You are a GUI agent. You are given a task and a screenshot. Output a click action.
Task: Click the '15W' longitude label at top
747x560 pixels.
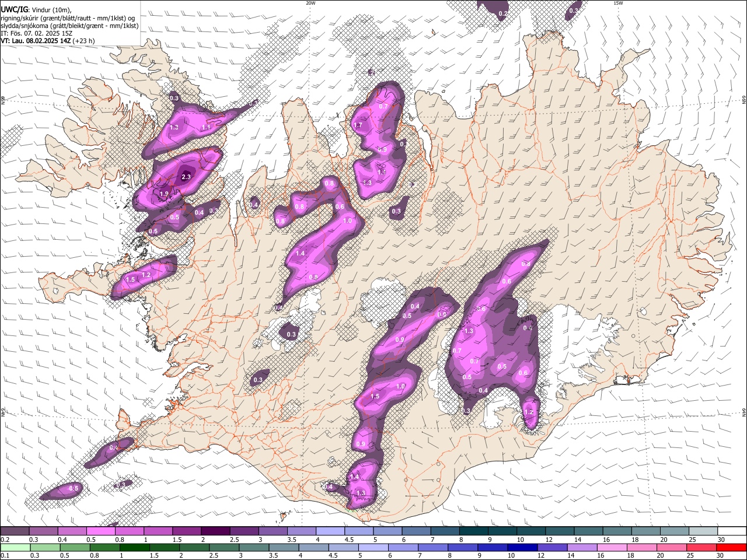618,3
